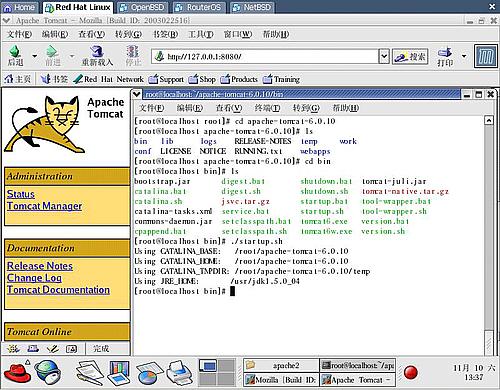Switch to the RouterOS tab
Viewport: 500px width, 390px height.
point(198,7)
